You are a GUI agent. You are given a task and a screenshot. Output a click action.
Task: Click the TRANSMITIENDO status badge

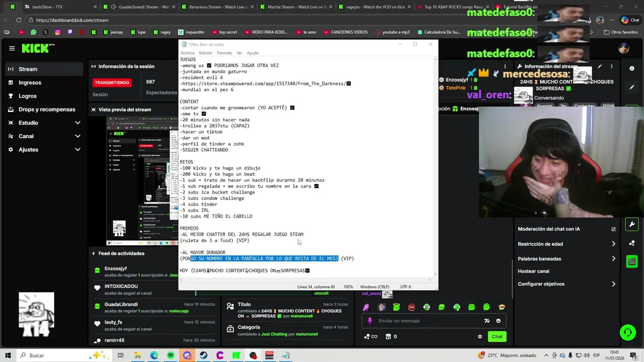[112, 82]
